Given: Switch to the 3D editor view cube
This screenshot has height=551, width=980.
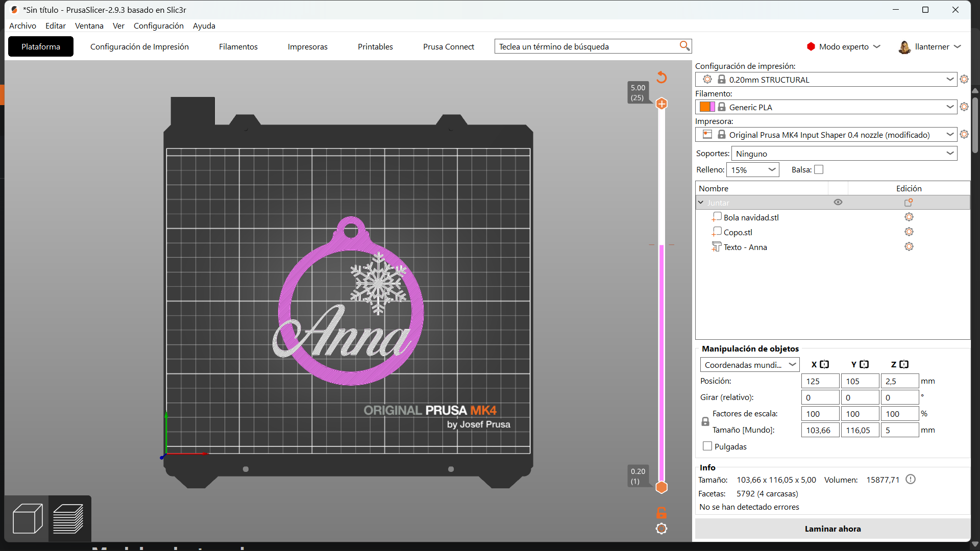Looking at the screenshot, I should 27,518.
